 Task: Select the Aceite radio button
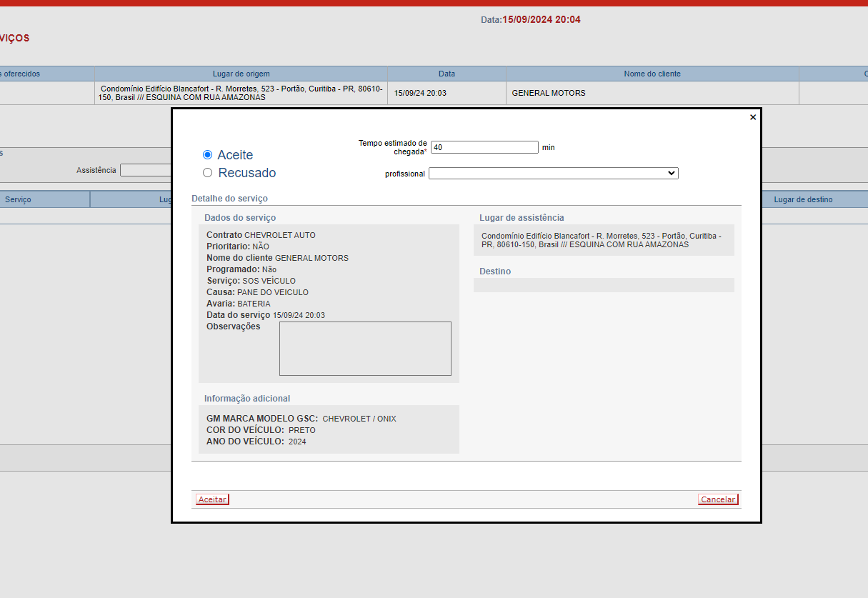[208, 154]
